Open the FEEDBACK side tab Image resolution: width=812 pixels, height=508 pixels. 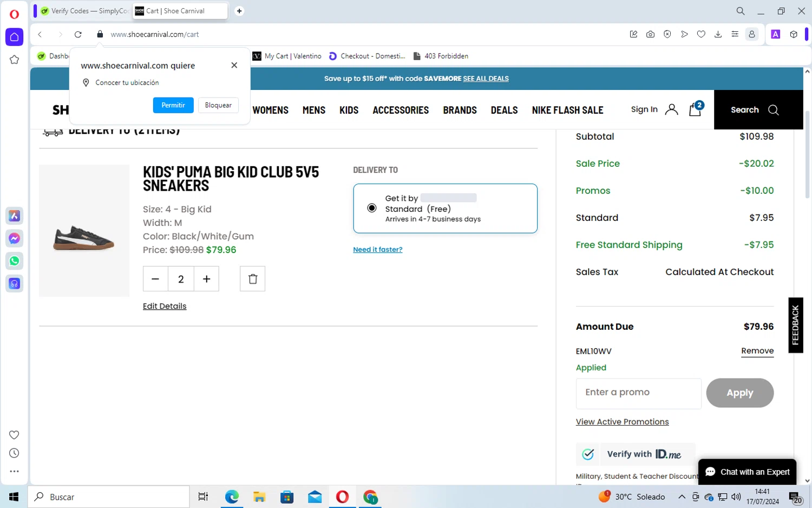click(796, 325)
